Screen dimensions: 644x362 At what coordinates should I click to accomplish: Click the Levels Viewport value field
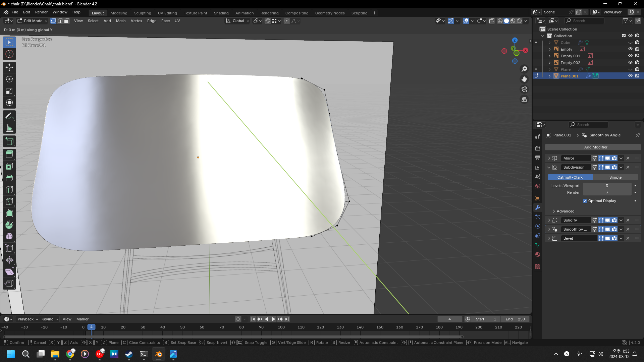point(607,186)
